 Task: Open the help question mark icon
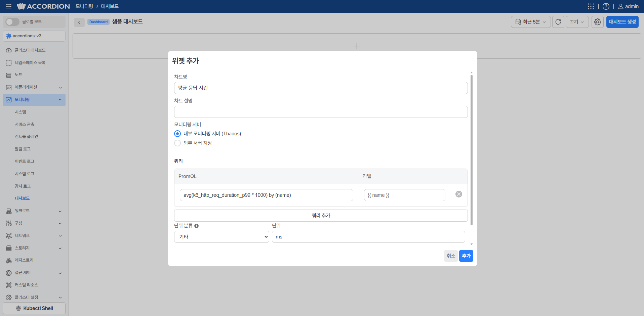click(x=606, y=6)
